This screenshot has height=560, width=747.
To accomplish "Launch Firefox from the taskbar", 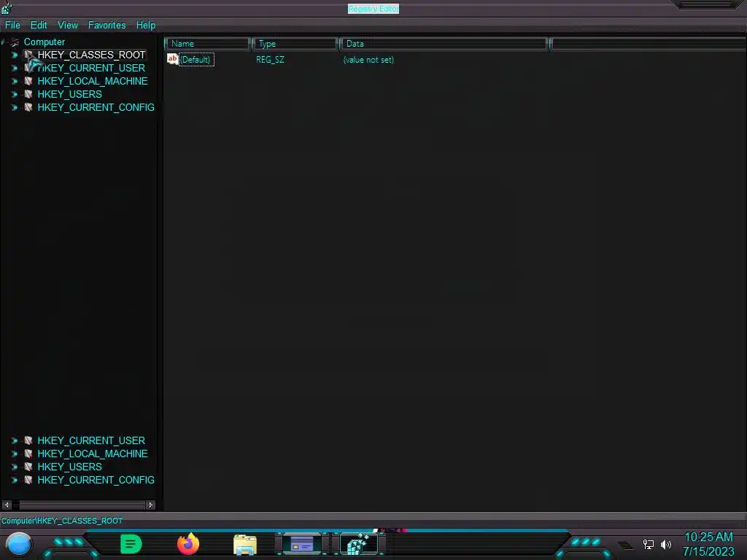I will tap(187, 544).
